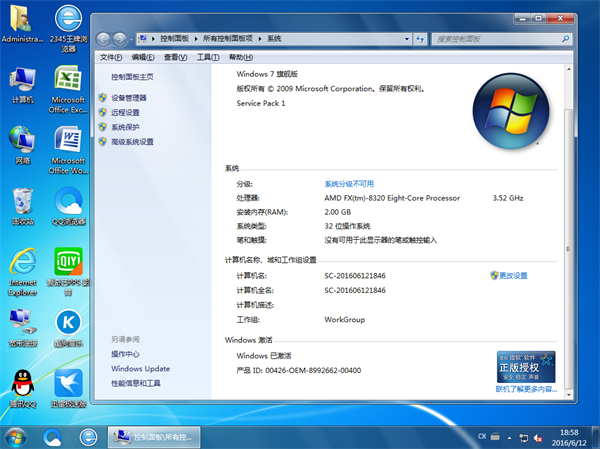Click the 更改设置 link

coord(512,275)
